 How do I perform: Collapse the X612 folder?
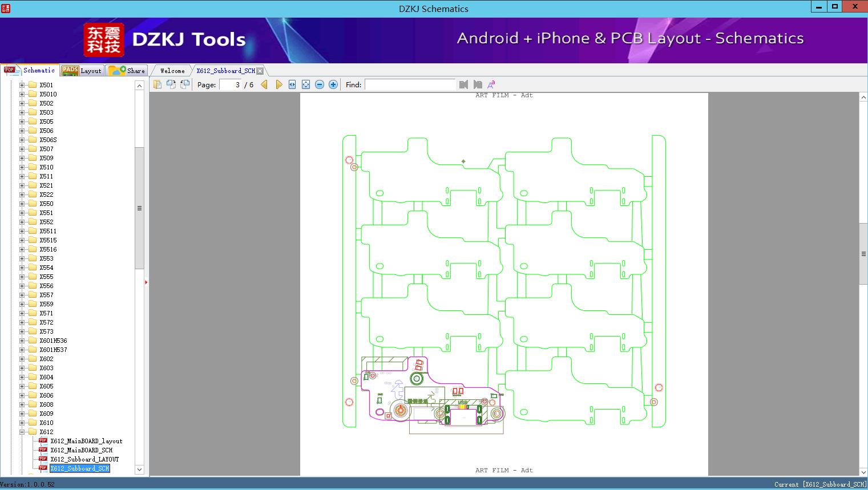22,432
